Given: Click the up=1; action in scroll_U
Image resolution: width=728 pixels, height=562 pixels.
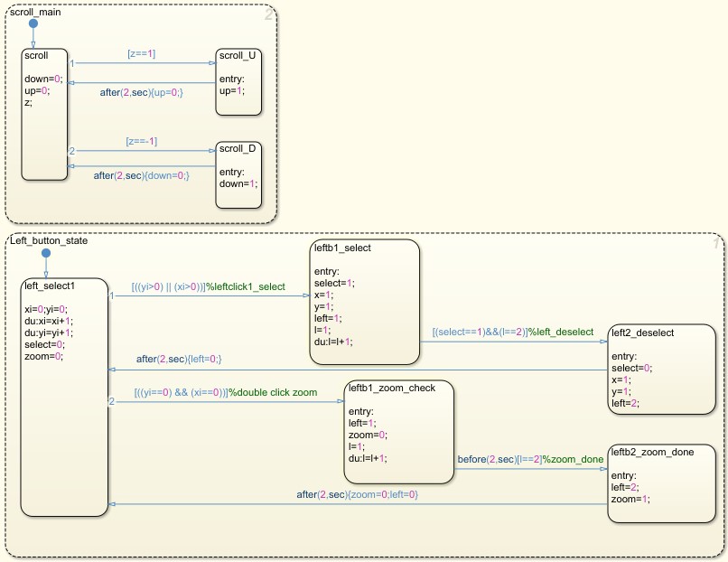Looking at the screenshot, I should (232, 90).
